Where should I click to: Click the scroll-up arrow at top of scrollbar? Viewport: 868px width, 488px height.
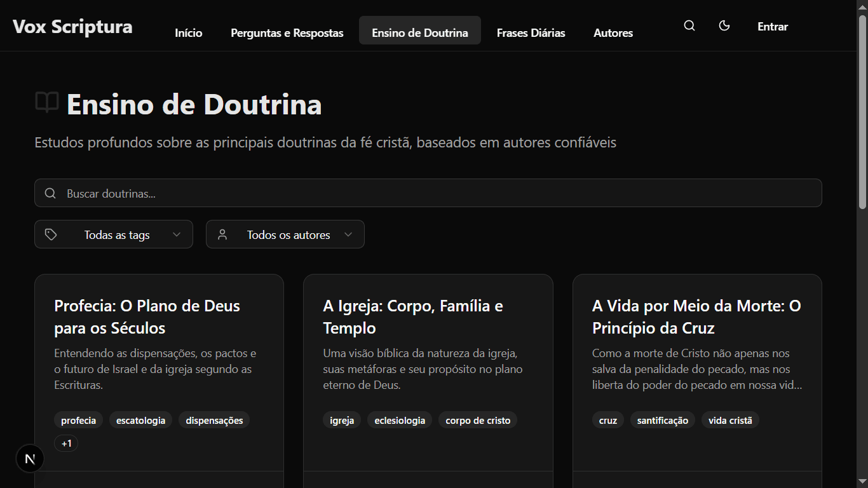click(x=862, y=6)
